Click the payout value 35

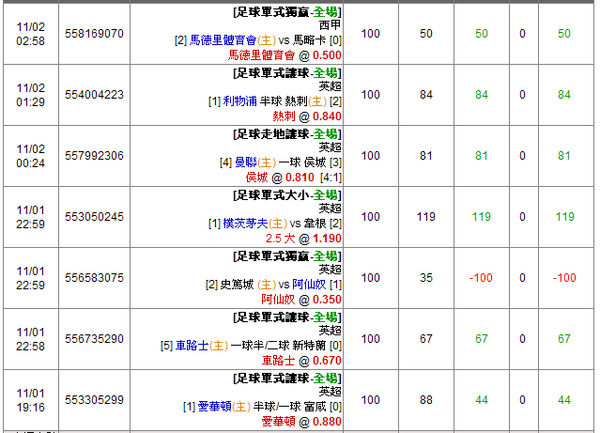426,278
